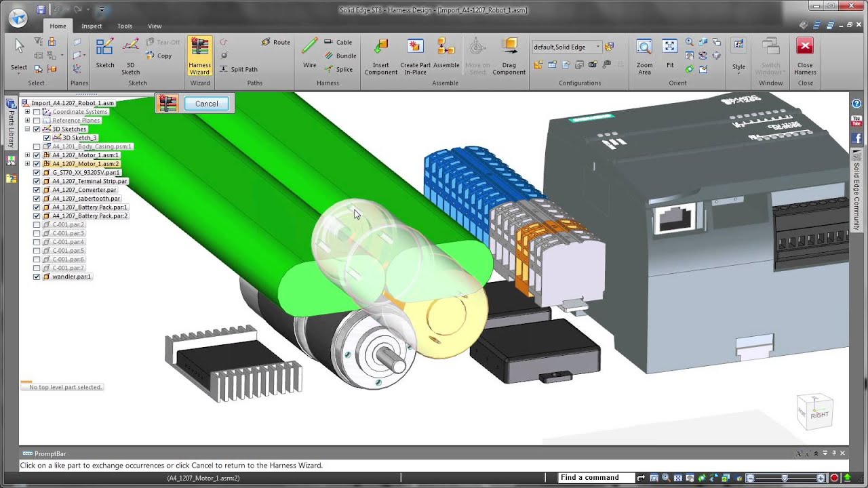Switch to the Tools tab
The width and height of the screenshot is (868, 488).
click(x=125, y=26)
